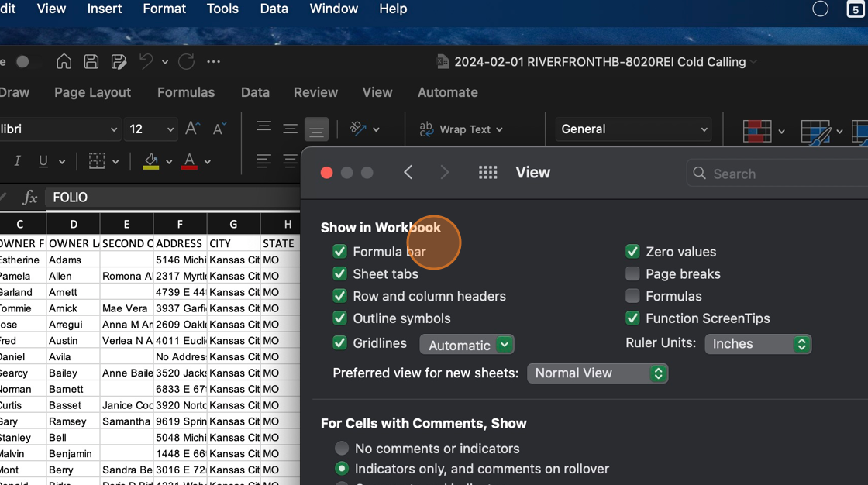
Task: Open the Page Layout ribbon tab
Action: (x=92, y=92)
